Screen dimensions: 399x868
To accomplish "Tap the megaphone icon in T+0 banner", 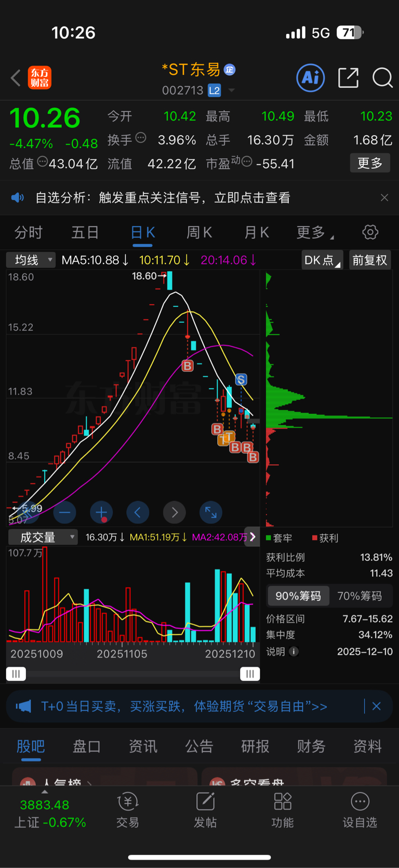I will pyautogui.click(x=23, y=706).
